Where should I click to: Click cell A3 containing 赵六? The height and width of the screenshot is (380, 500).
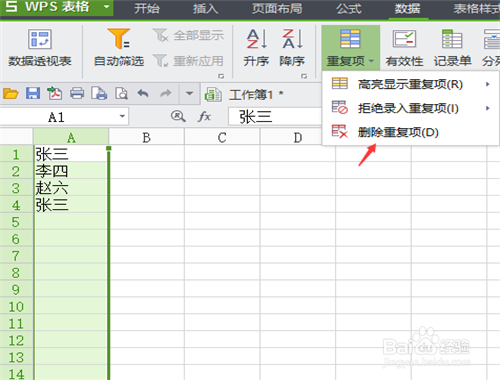pyautogui.click(x=71, y=188)
